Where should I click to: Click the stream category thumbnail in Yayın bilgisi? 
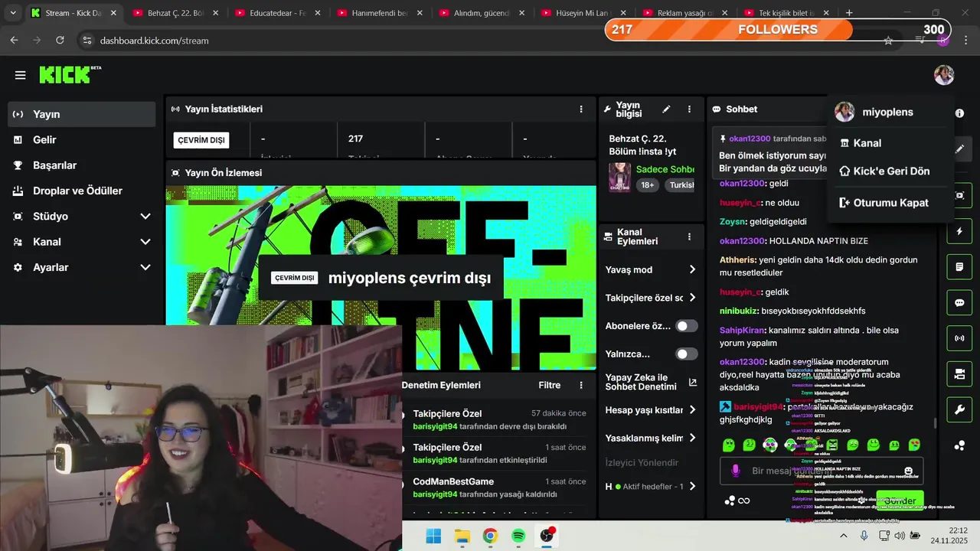tap(619, 177)
